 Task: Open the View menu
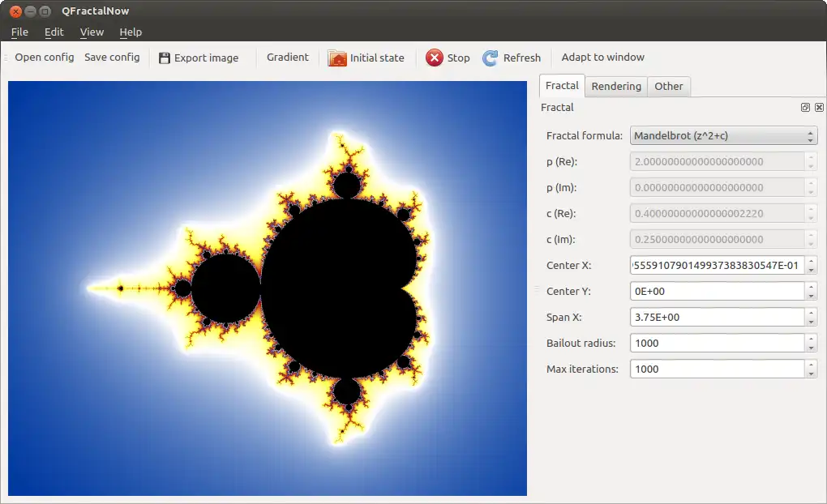pos(92,32)
